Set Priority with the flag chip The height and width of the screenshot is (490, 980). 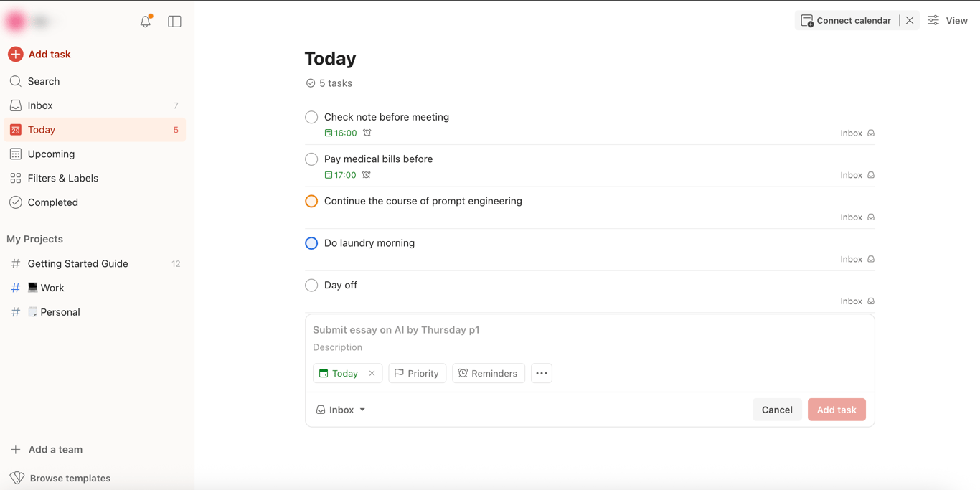point(417,373)
